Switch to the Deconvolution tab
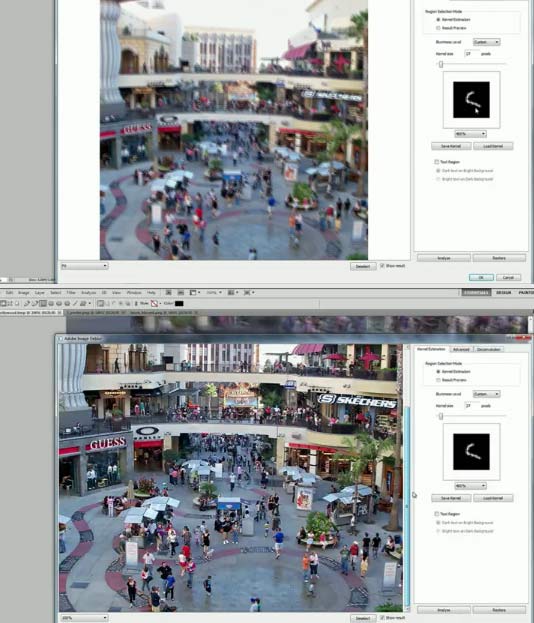The image size is (534, 623). (489, 349)
